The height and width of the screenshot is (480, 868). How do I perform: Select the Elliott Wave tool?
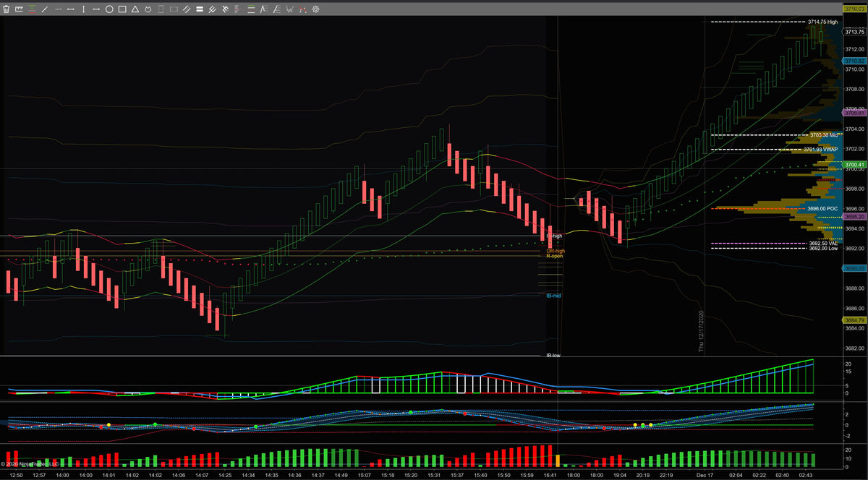(x=292, y=9)
